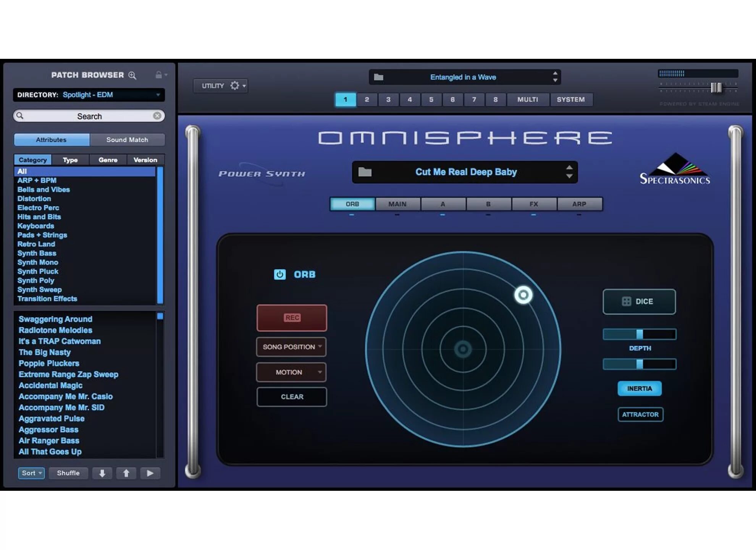Click the Clear button
756x550 pixels.
(x=292, y=397)
